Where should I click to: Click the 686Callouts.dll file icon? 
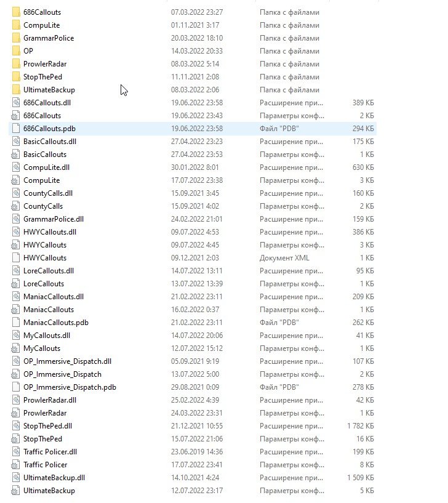(x=16, y=103)
